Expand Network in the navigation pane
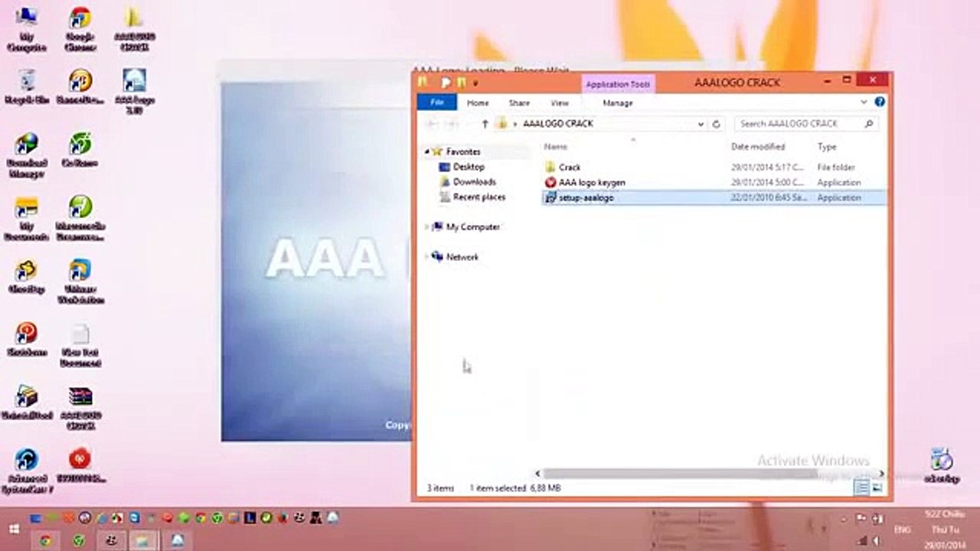This screenshot has width=980, height=551. click(x=426, y=257)
